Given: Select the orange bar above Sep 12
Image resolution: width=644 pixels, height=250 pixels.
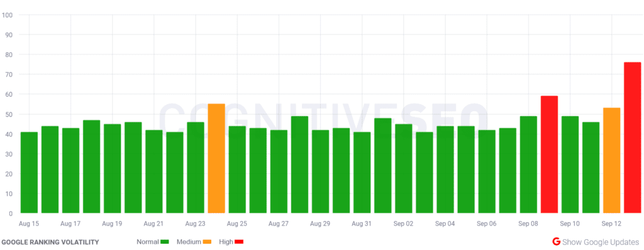Looking at the screenshot, I should (x=611, y=161).
